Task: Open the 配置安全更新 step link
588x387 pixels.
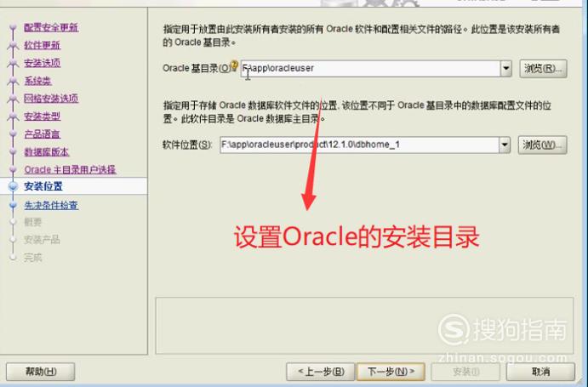Action: [x=51, y=27]
